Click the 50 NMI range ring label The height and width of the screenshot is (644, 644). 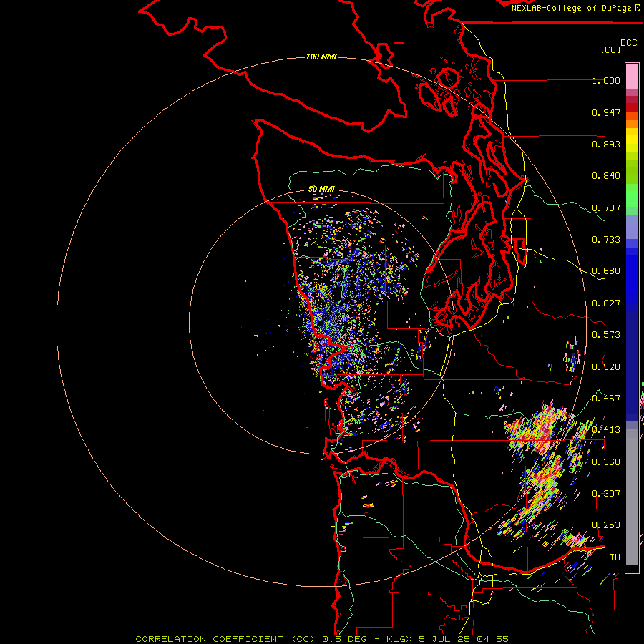coord(321,189)
